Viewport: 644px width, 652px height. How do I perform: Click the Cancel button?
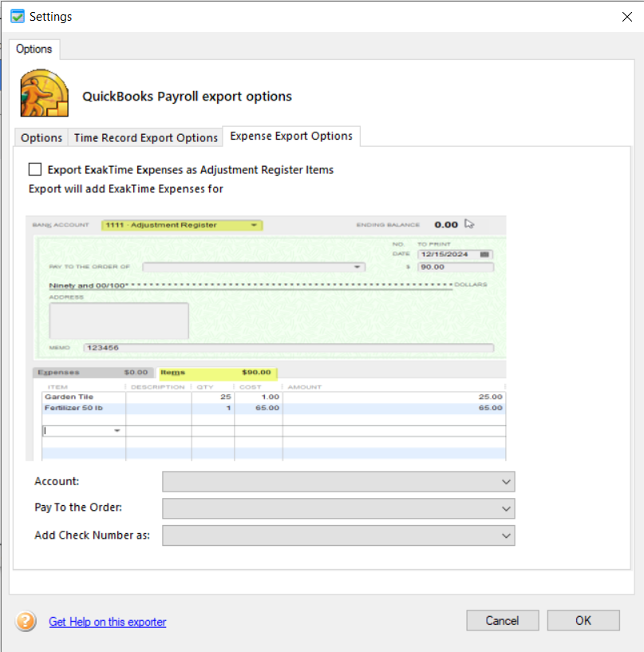502,620
